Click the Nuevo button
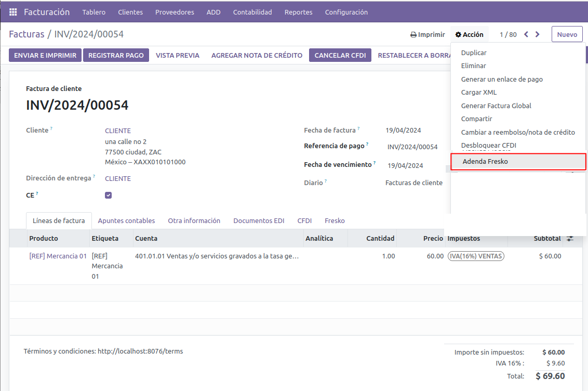 [x=567, y=35]
